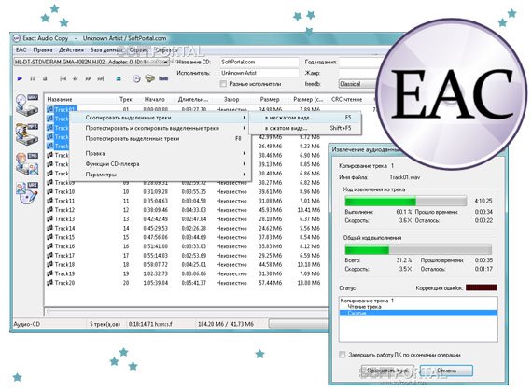Click the WRI write CD sidebar icon

pos(27,193)
